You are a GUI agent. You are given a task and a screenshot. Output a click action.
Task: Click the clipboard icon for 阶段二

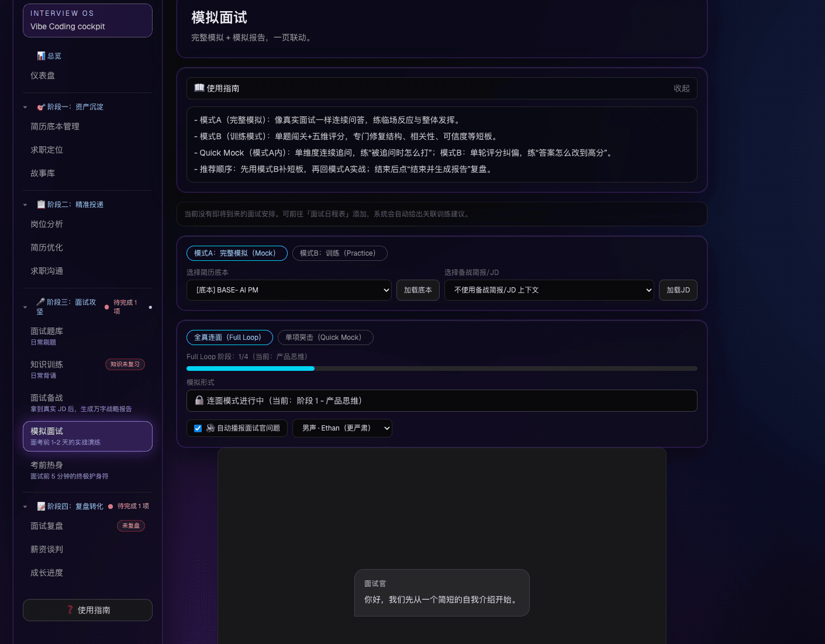41,205
